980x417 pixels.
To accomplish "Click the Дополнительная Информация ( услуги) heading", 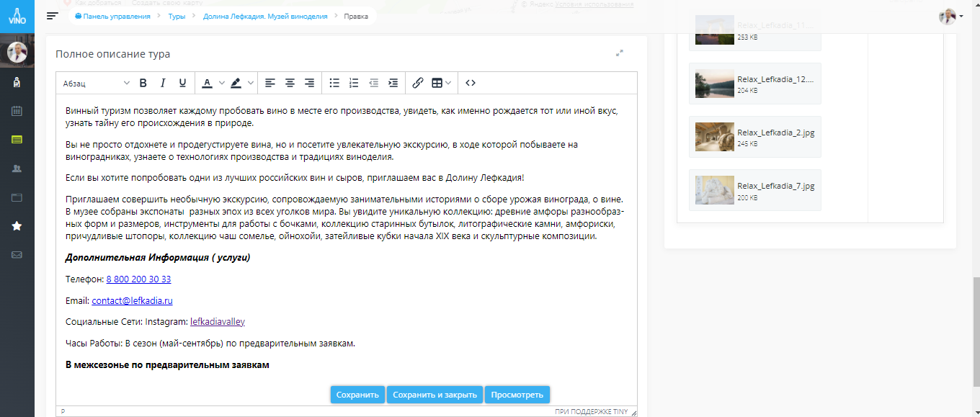I will click(x=158, y=257).
